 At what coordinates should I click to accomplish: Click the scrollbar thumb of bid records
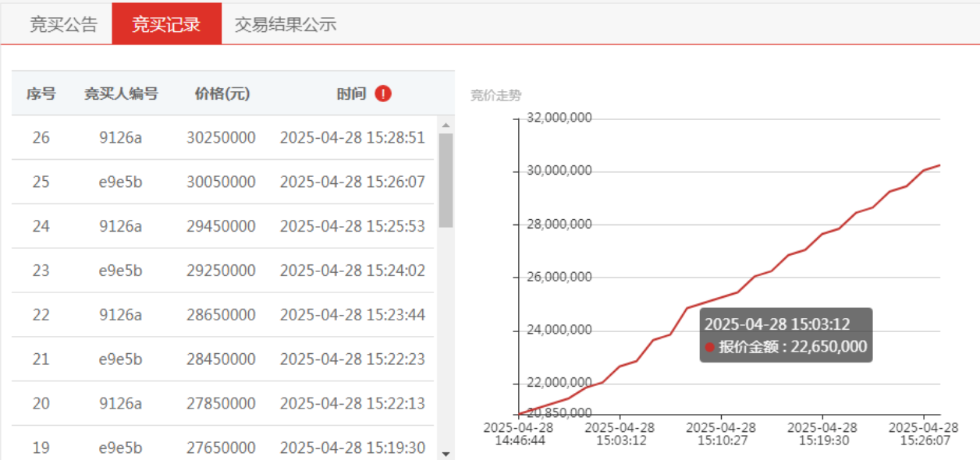click(446, 180)
